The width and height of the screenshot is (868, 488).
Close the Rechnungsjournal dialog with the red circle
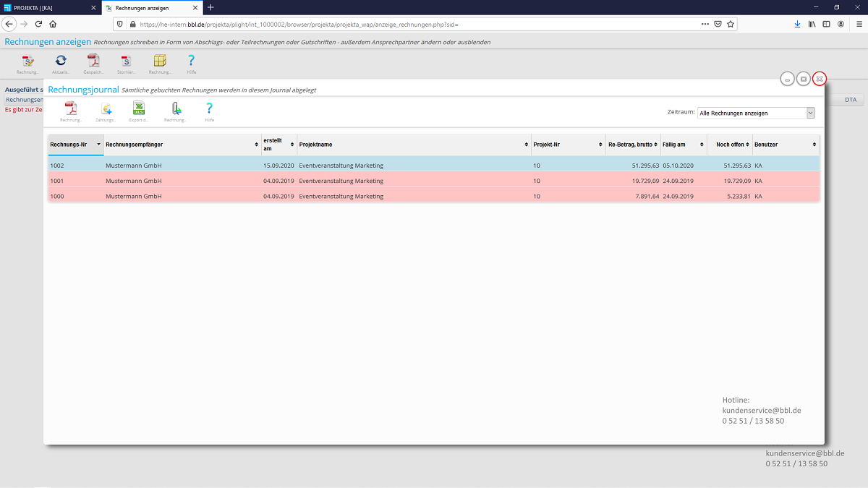tap(820, 79)
